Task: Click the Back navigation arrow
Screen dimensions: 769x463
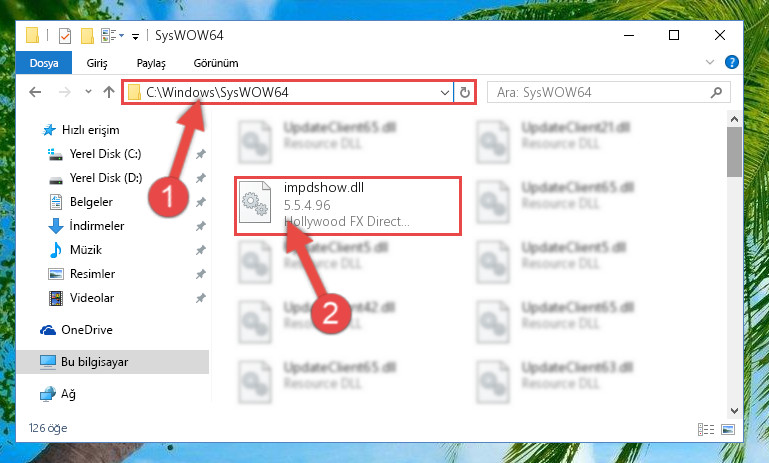Action: [x=35, y=92]
